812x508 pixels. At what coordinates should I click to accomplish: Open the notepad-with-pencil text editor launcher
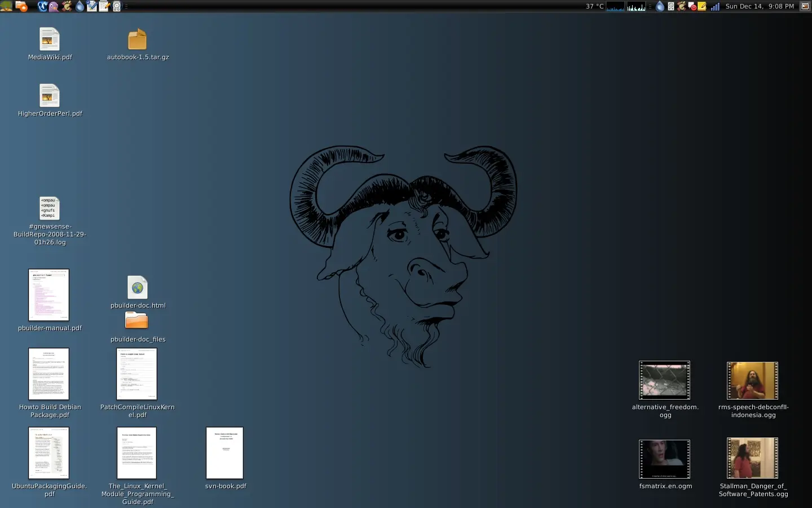tap(104, 6)
